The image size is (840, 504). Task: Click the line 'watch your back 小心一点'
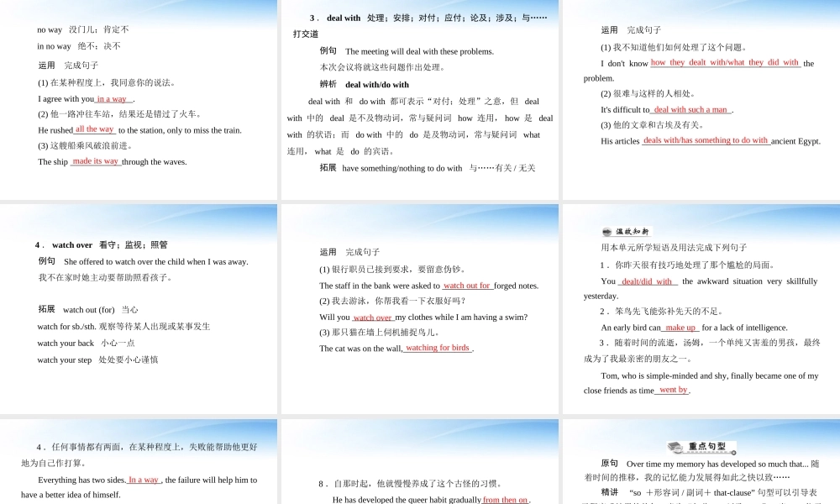[x=86, y=344]
